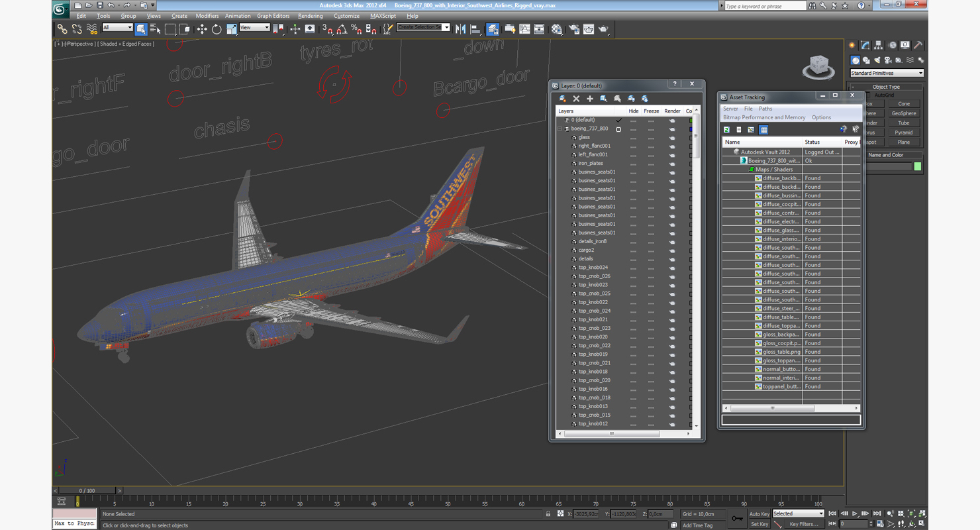Click the Mirror tool icon
980x530 pixels.
pyautogui.click(x=460, y=29)
